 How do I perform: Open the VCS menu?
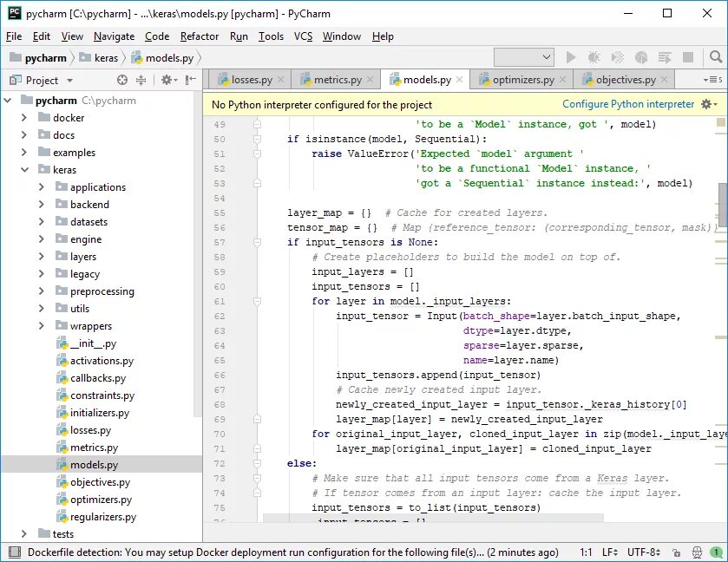click(303, 36)
